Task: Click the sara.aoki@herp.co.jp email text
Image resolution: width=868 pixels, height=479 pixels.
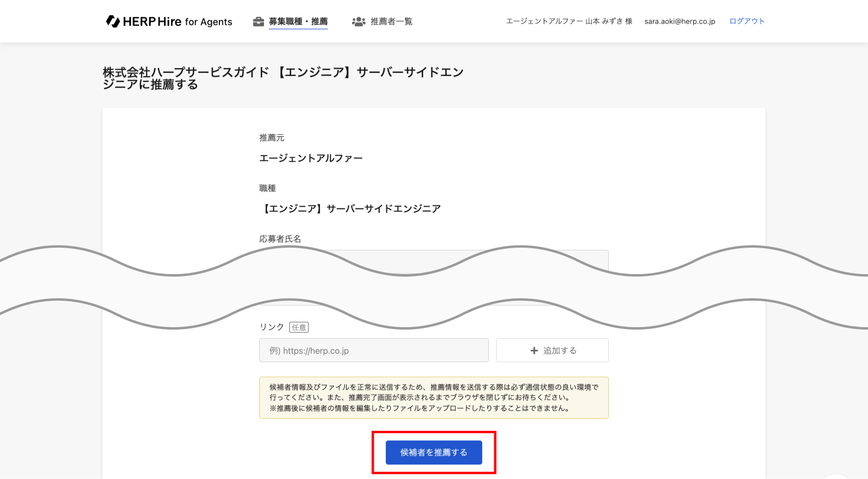Action: [680, 21]
